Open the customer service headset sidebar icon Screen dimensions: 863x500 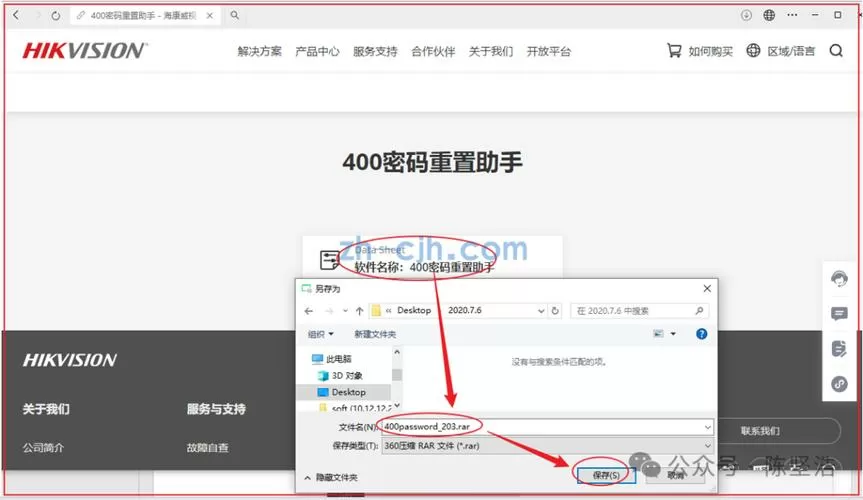pos(839,279)
